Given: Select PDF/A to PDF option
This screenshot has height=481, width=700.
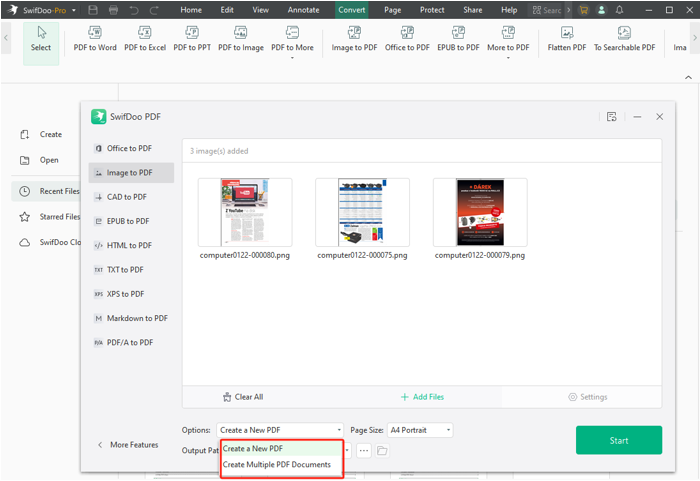Looking at the screenshot, I should coord(131,343).
